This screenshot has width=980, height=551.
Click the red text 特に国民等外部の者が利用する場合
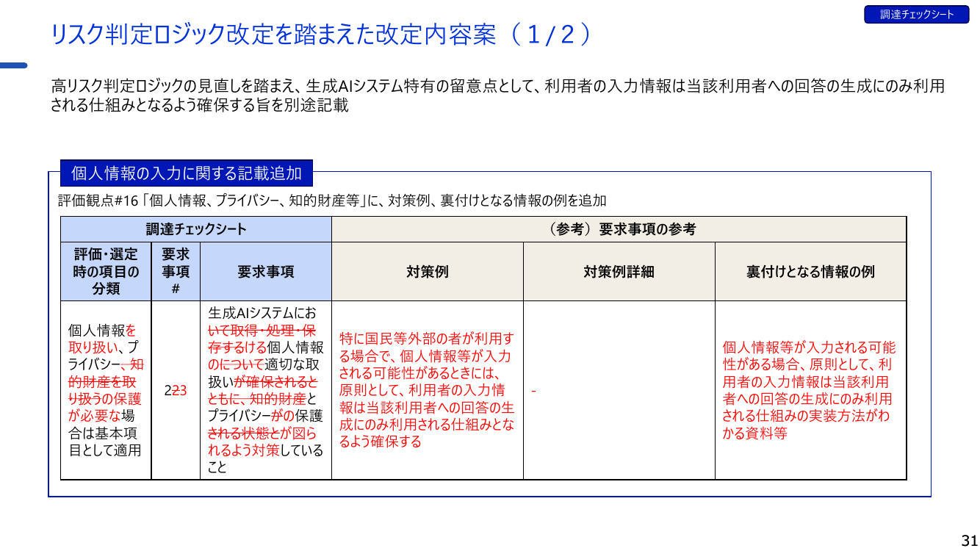coord(427,390)
